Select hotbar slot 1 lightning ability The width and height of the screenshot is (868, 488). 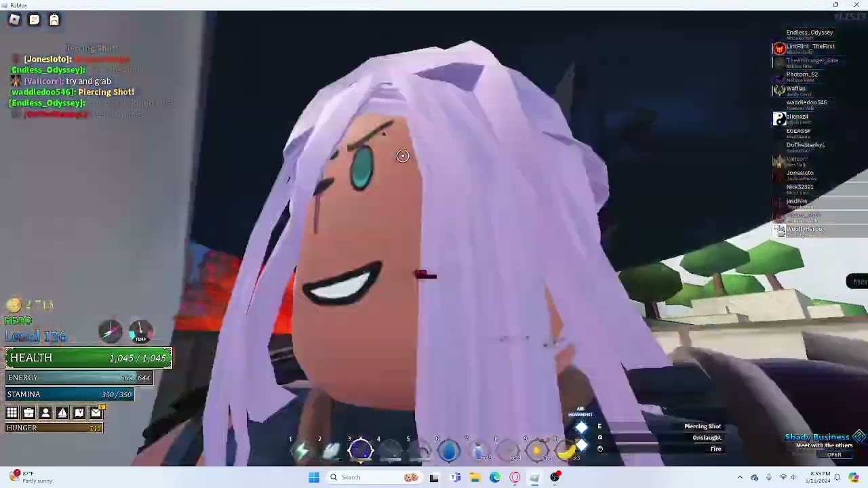[x=301, y=449]
